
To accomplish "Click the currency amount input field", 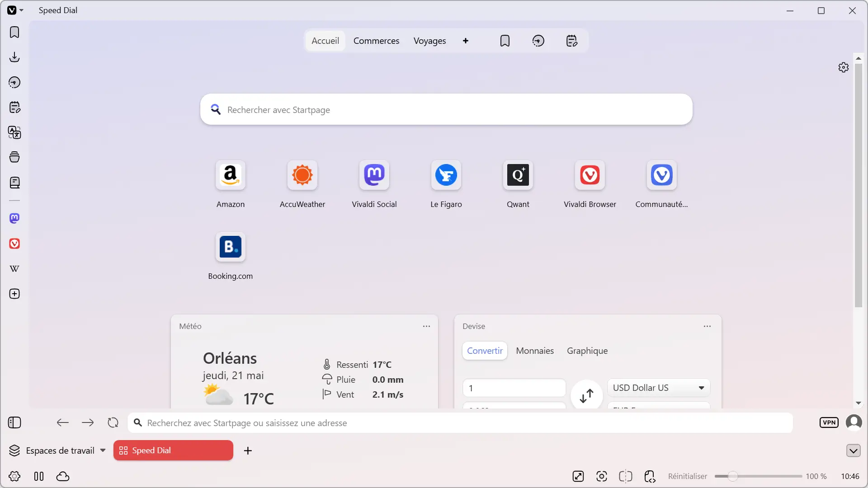I will tap(514, 388).
